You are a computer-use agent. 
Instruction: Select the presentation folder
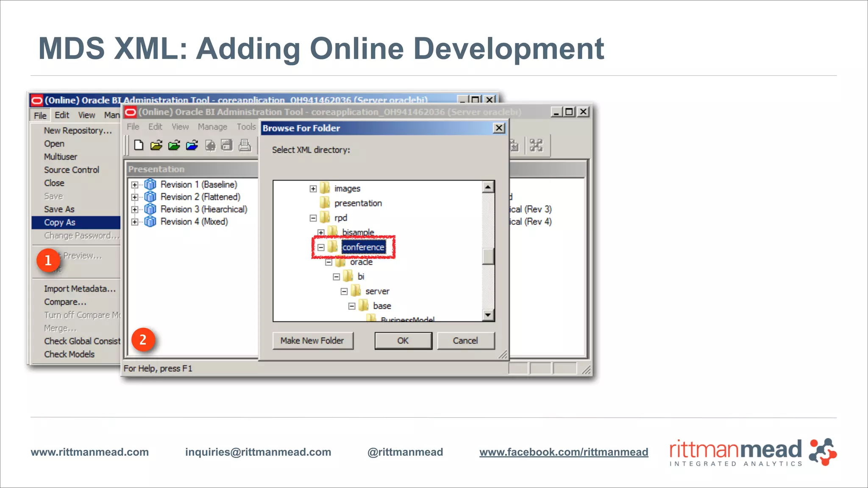358,203
